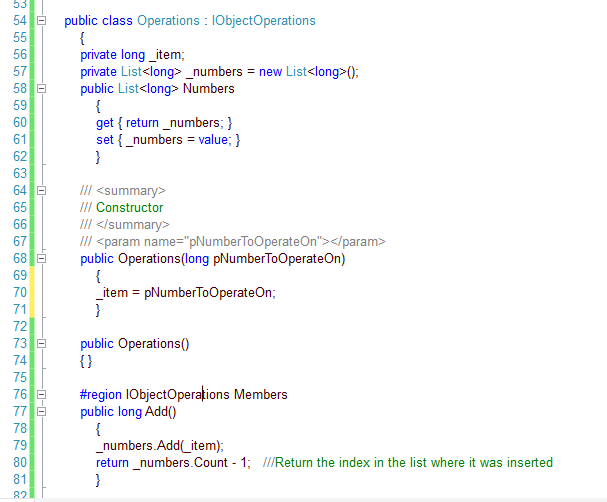Click the '_numbers.Add(_item);' statement

(160, 446)
